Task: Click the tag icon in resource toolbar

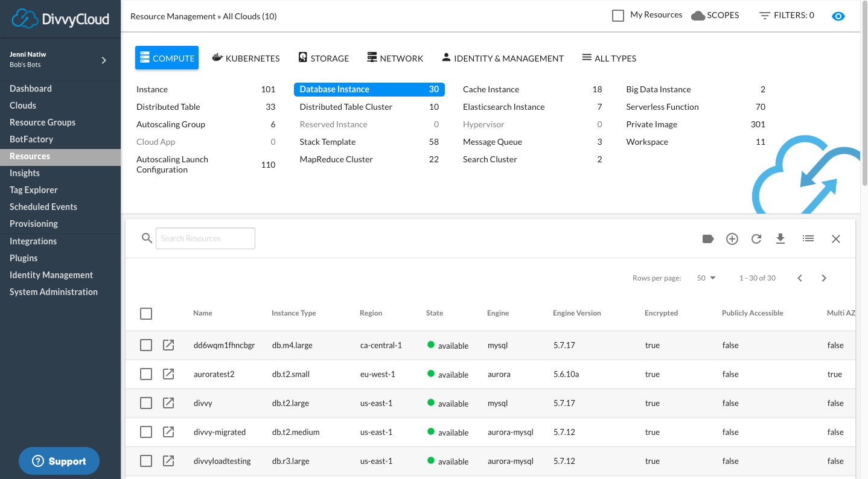Action: pos(708,239)
